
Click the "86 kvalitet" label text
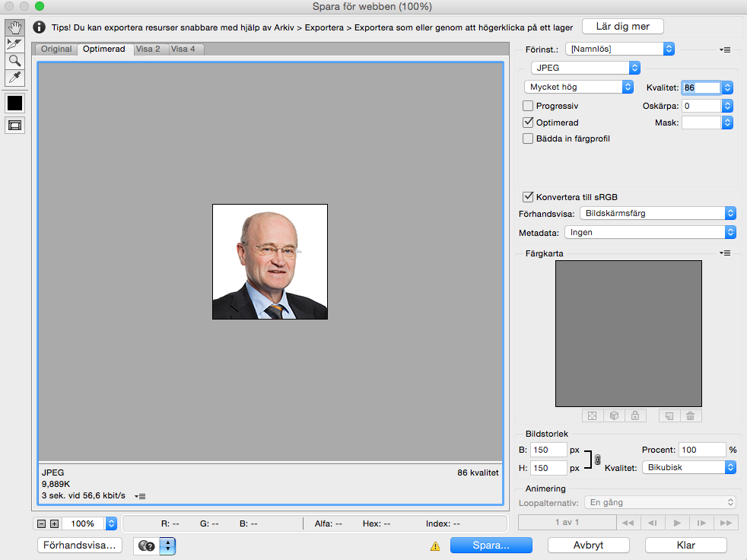(x=478, y=473)
